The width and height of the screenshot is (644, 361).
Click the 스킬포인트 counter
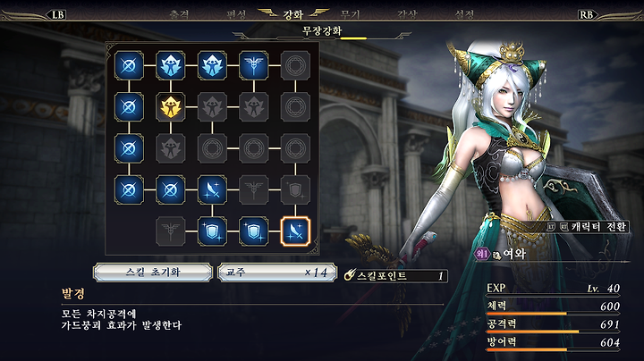(x=396, y=275)
